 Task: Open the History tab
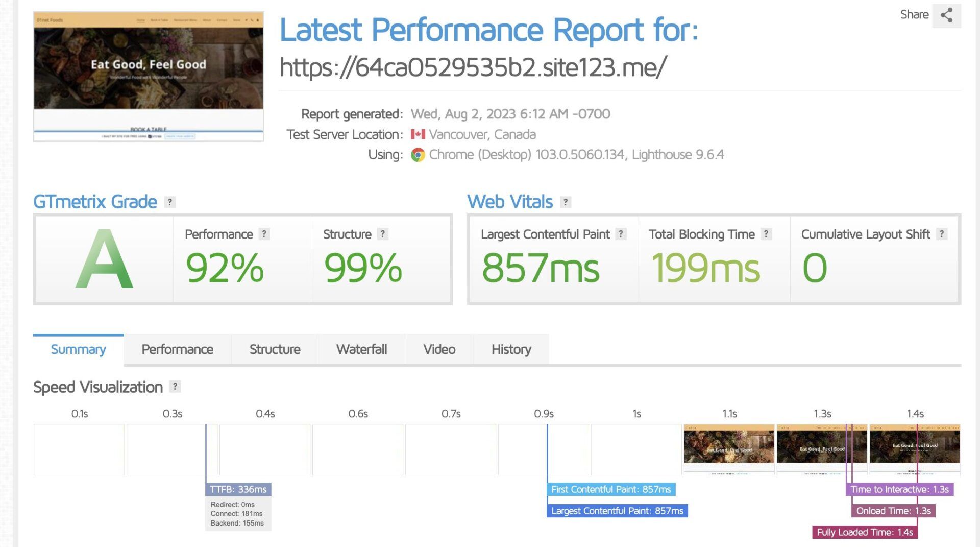511,349
